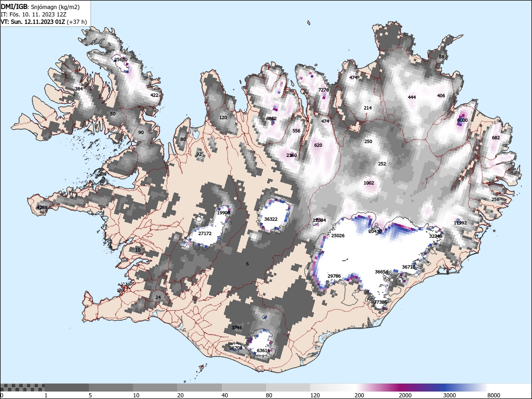Image resolution: width=532 pixels, height=399 pixels.
Task: Click the blue legend gradient between 3000 and 8000
Action: click(465, 387)
